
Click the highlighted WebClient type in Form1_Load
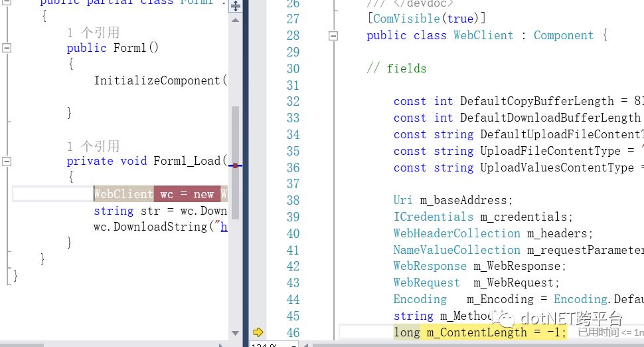pyautogui.click(x=123, y=194)
